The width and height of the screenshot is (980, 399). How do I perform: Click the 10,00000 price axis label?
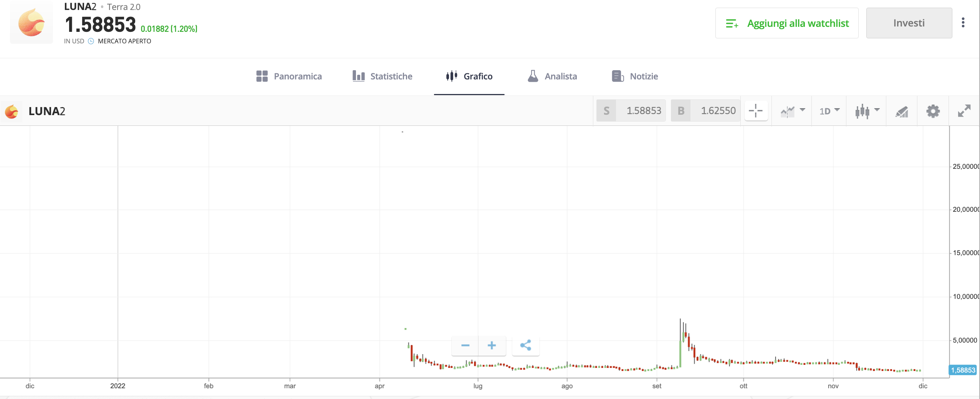[x=966, y=297]
